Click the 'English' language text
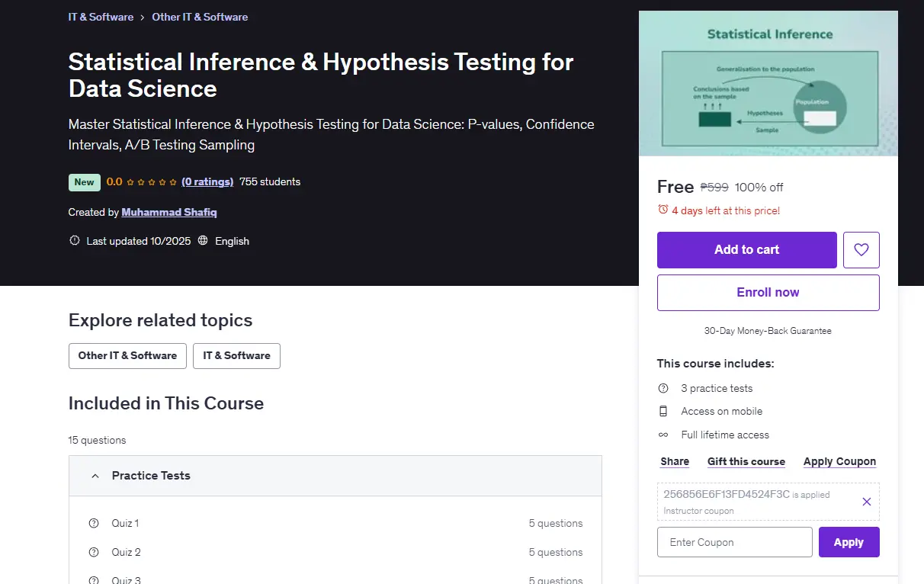 pyautogui.click(x=232, y=241)
